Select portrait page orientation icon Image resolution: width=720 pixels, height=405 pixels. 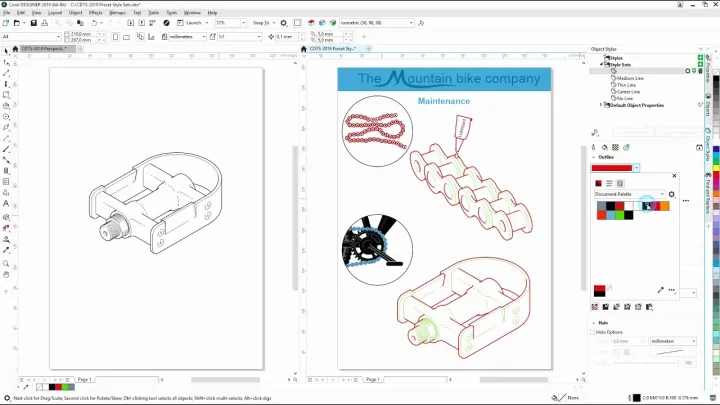click(115, 37)
